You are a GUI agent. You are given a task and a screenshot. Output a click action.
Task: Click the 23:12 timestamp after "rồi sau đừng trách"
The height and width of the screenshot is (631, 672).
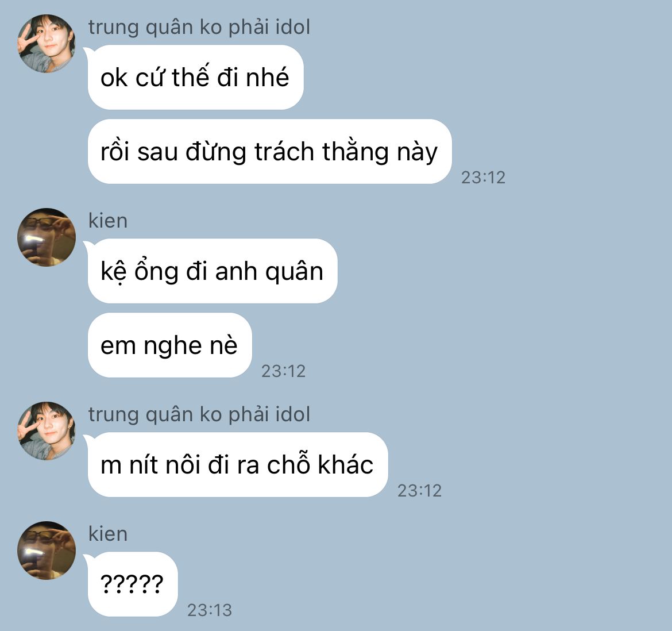coord(483,178)
